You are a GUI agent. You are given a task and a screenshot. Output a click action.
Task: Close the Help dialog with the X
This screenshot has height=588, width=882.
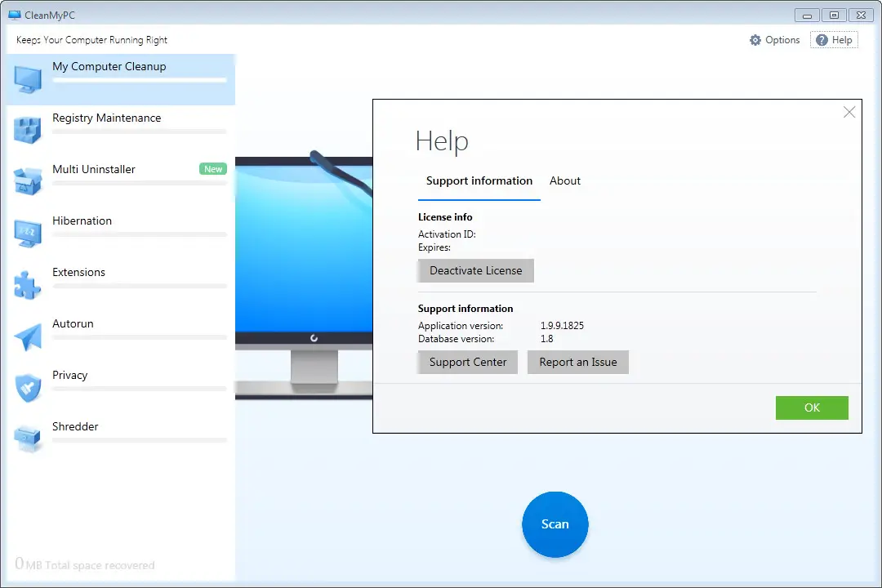point(849,112)
